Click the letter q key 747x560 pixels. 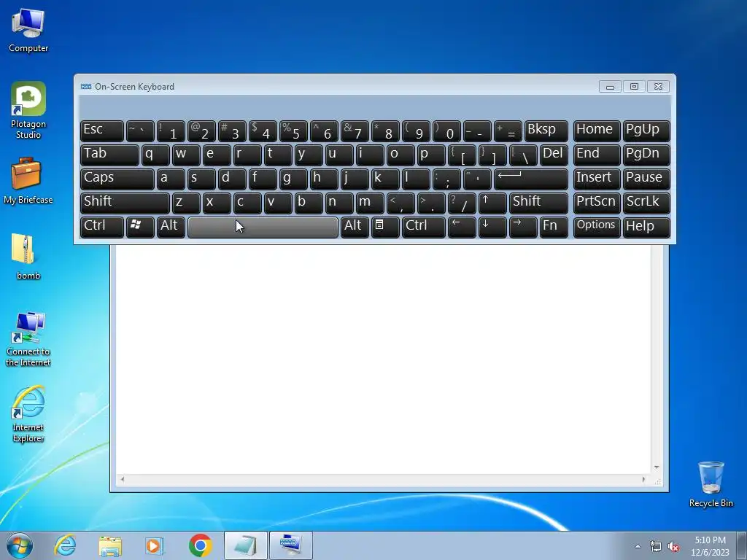tap(155, 155)
